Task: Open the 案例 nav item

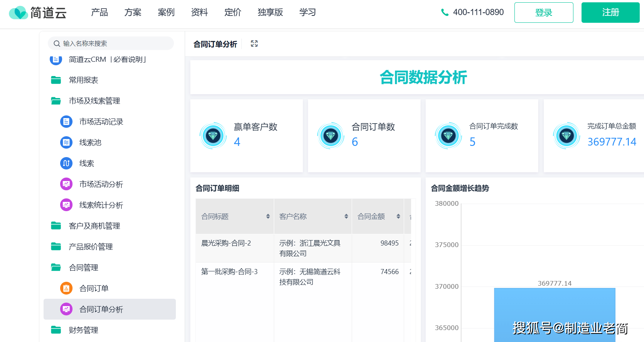Action: (166, 12)
